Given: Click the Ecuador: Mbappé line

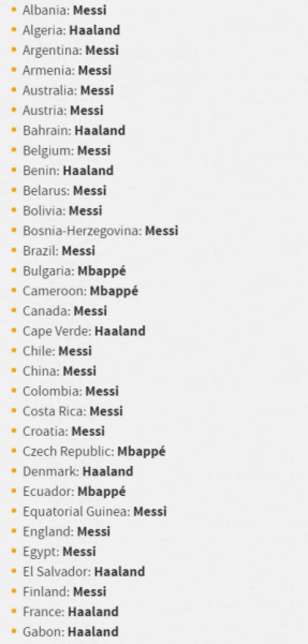Looking at the screenshot, I should point(74,491).
